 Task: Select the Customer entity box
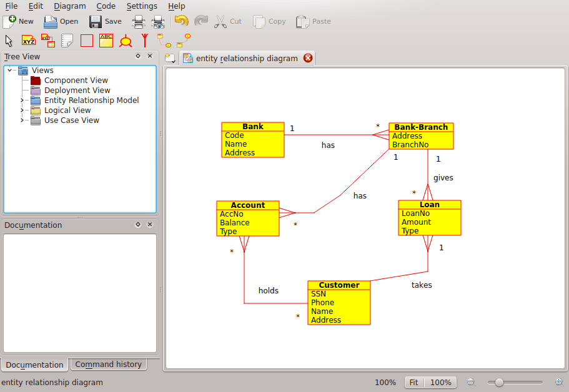[x=339, y=303]
